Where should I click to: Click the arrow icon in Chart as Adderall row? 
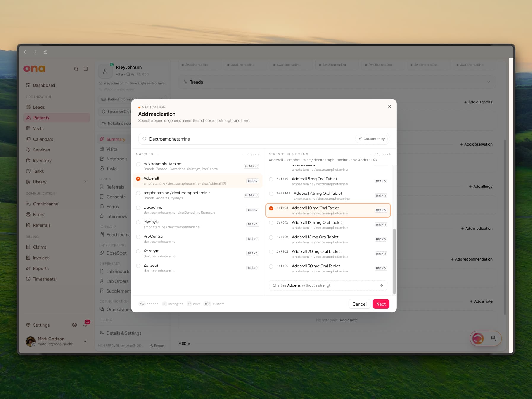point(381,285)
